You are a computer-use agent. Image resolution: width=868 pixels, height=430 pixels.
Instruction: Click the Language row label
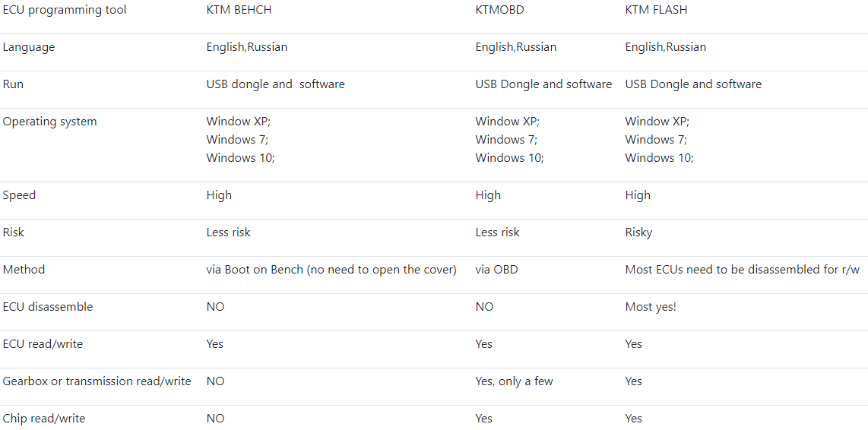click(x=29, y=47)
